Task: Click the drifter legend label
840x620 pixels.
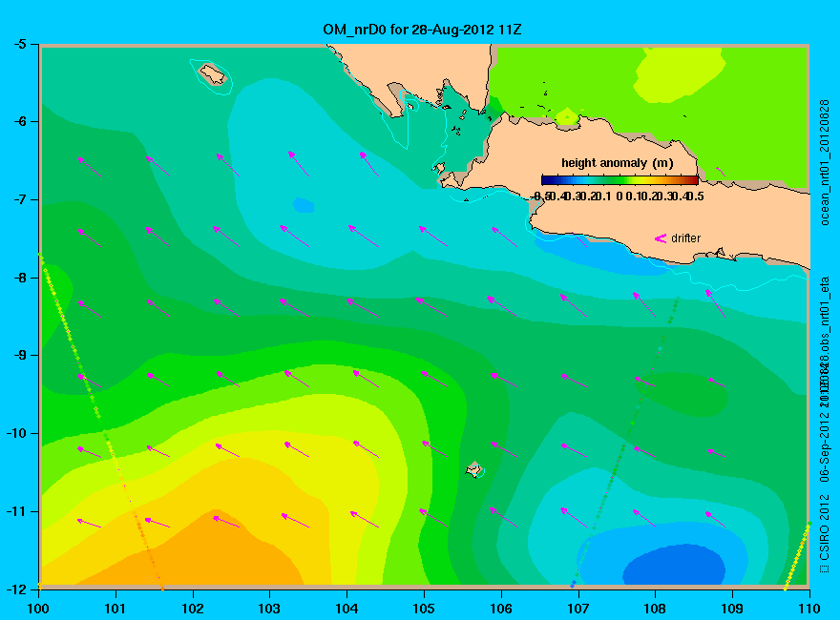Action: [685, 238]
